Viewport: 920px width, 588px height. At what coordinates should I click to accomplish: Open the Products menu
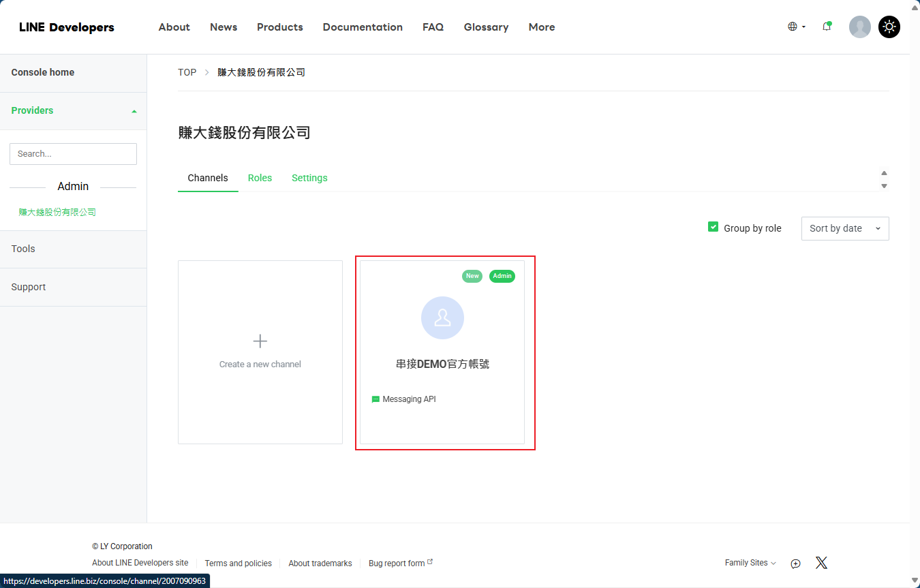coord(280,27)
